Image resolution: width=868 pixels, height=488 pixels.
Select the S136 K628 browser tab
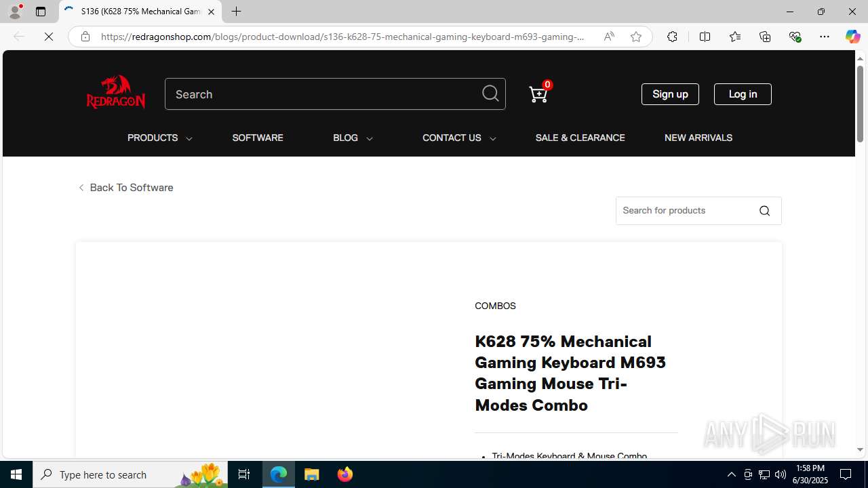140,12
